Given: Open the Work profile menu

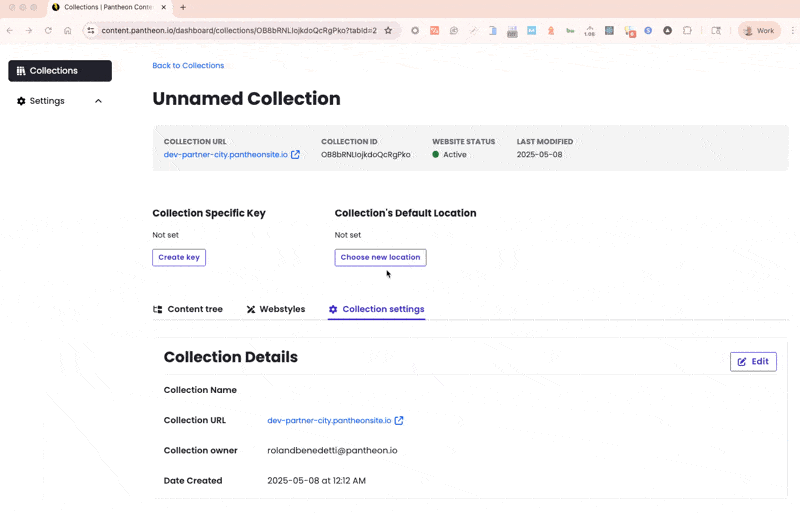Looking at the screenshot, I should [x=759, y=31].
